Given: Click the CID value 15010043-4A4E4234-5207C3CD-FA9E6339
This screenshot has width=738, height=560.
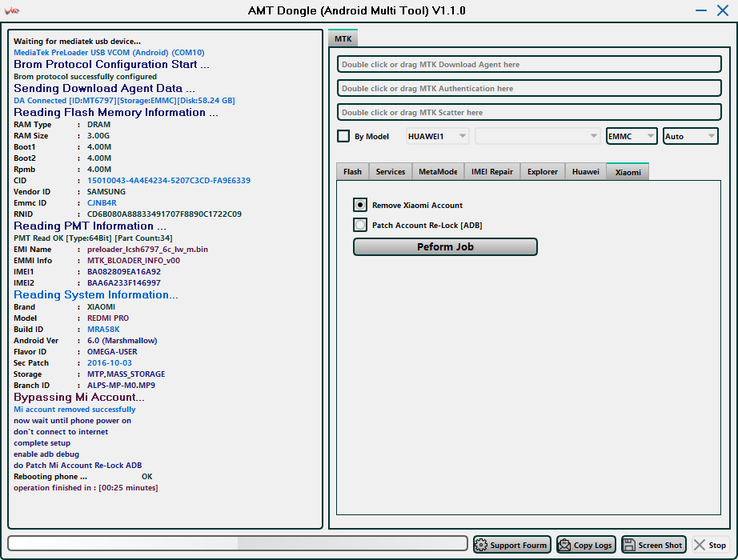Looking at the screenshot, I should pos(169,180).
